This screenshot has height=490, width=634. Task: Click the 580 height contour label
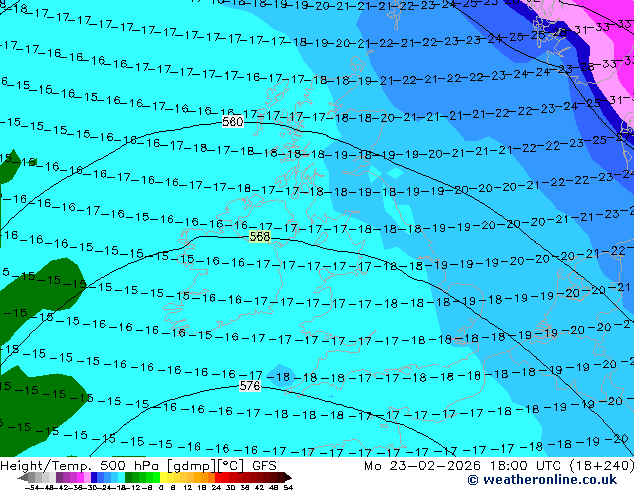tap(233, 121)
